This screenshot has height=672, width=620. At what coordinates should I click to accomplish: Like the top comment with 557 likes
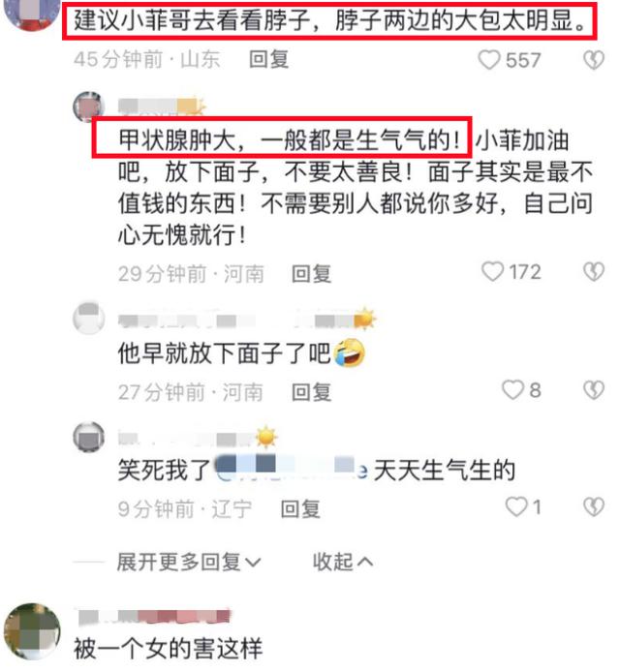tap(489, 60)
